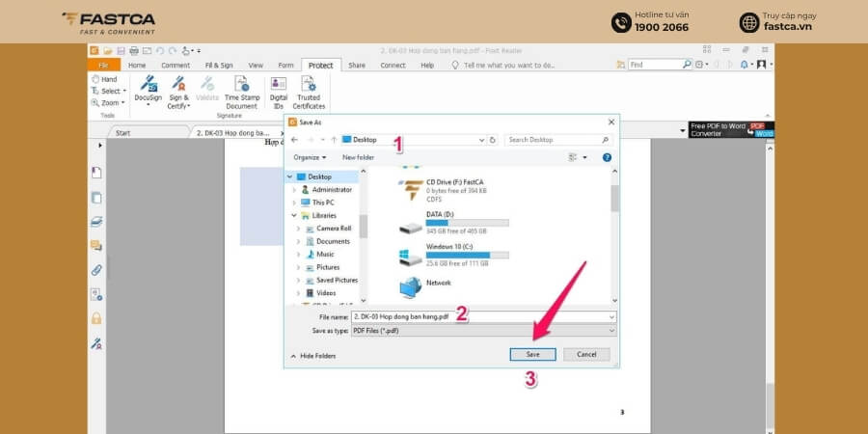Click the Sign & Certify icon
The width and height of the screenshot is (868, 434).
[x=178, y=92]
